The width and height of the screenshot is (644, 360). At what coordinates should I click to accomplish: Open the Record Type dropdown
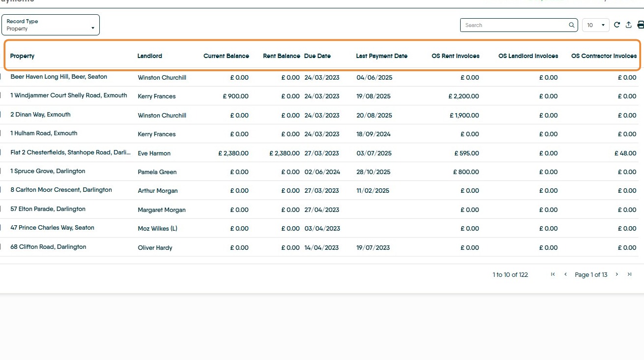[x=51, y=25]
